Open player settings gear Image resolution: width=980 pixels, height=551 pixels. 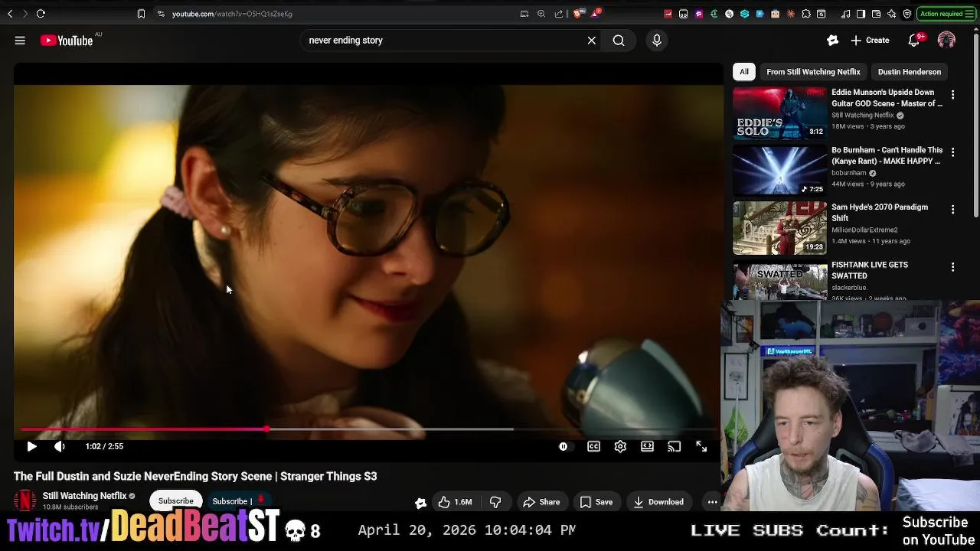[620, 446]
